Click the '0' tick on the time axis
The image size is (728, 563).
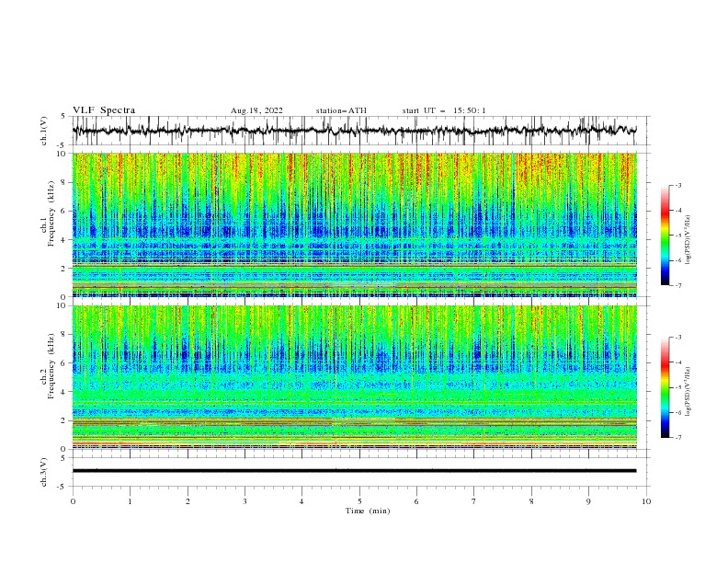pos(73,501)
